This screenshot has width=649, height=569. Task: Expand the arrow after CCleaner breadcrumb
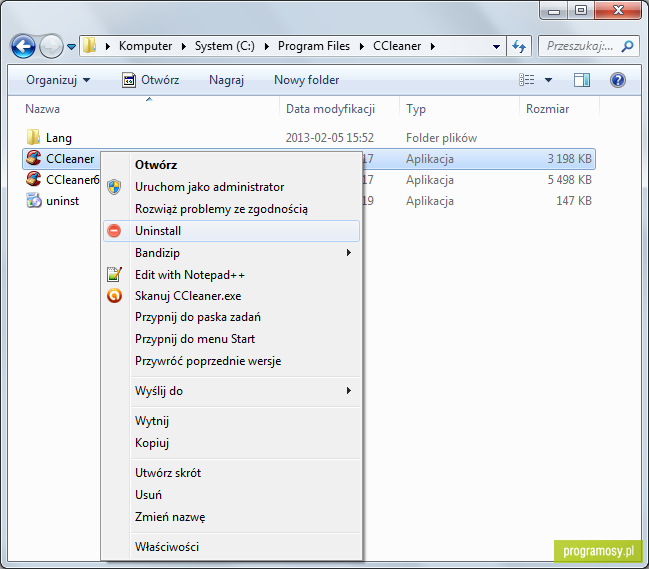pos(433,46)
